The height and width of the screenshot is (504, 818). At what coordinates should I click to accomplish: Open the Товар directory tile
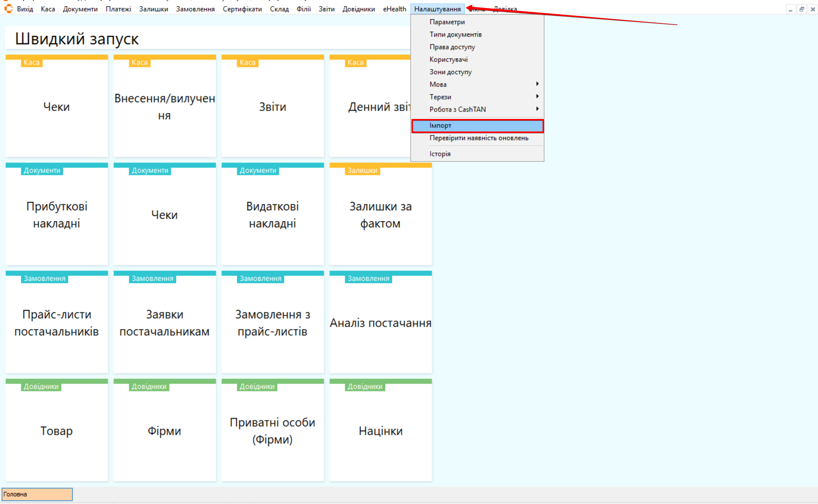tap(56, 430)
